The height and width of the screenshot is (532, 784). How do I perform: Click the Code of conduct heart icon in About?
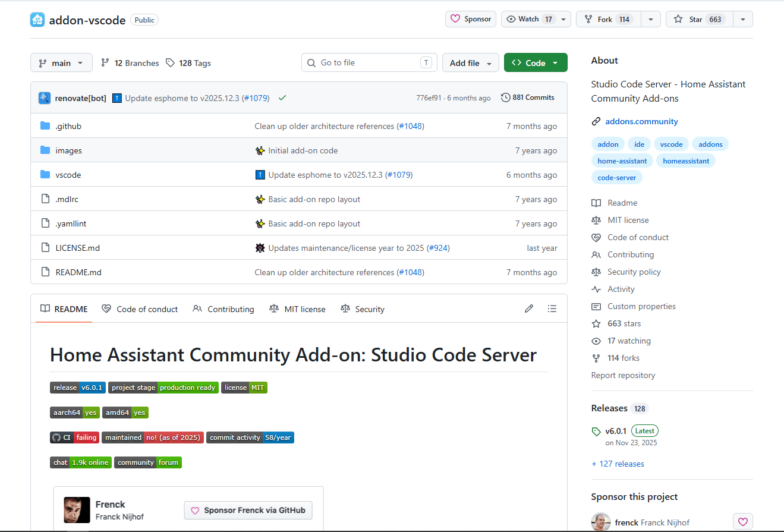pyautogui.click(x=596, y=237)
